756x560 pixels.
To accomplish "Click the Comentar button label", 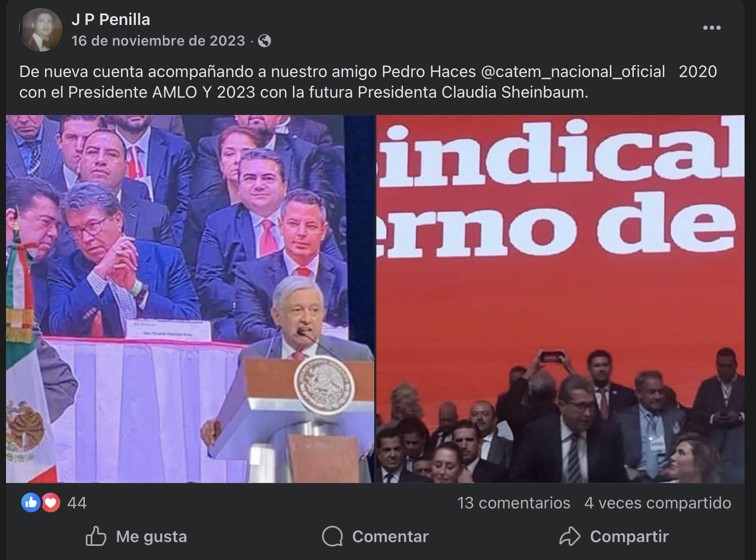I will pos(390,536).
